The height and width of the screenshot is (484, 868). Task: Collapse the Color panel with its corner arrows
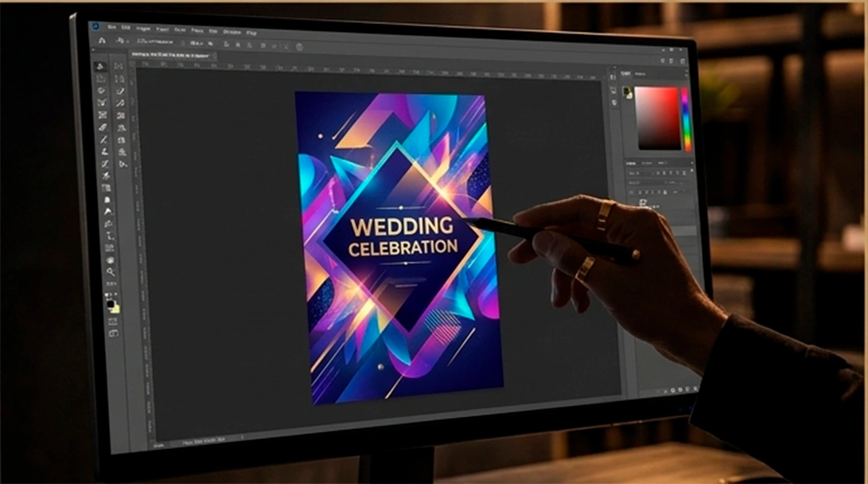pos(687,73)
